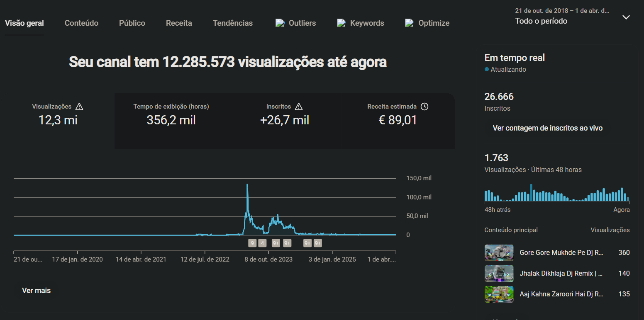Click the warning icon beside Inscritos
Image resolution: width=644 pixels, height=320 pixels.
(298, 107)
